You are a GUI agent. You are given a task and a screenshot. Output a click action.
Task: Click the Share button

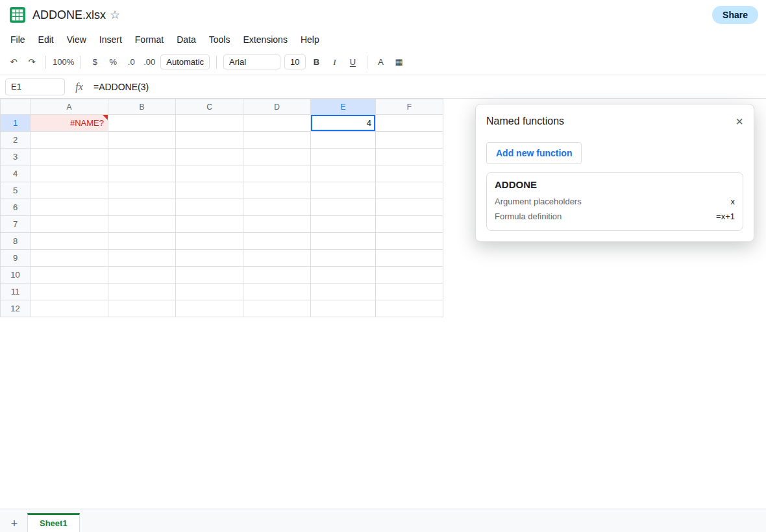click(x=735, y=15)
